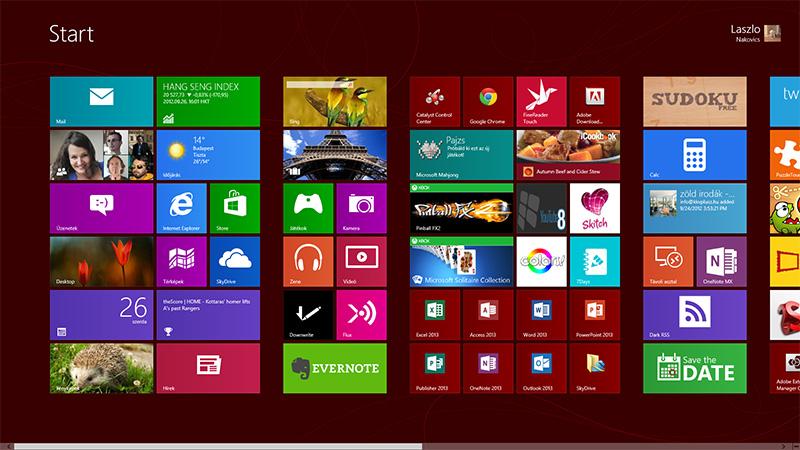Launch Pinball FX2 game tile
Screen dimensions: 800x450
pos(461,208)
